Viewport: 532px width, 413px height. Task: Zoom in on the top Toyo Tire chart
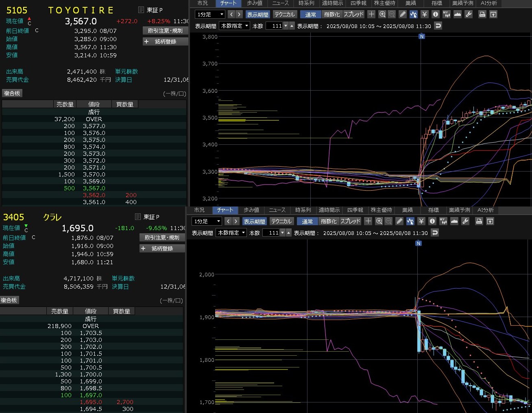pos(382,14)
